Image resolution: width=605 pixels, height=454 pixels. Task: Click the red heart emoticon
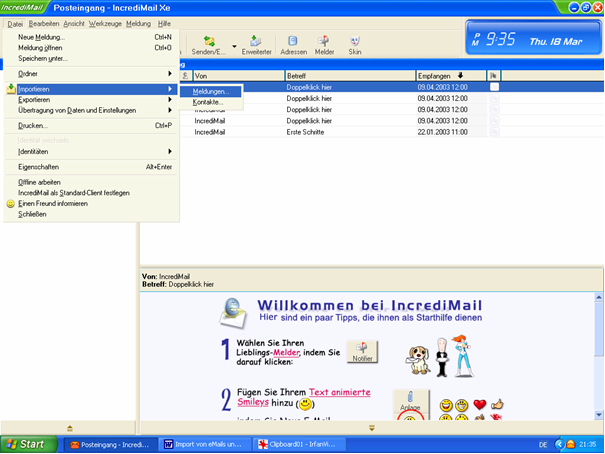[x=480, y=404]
